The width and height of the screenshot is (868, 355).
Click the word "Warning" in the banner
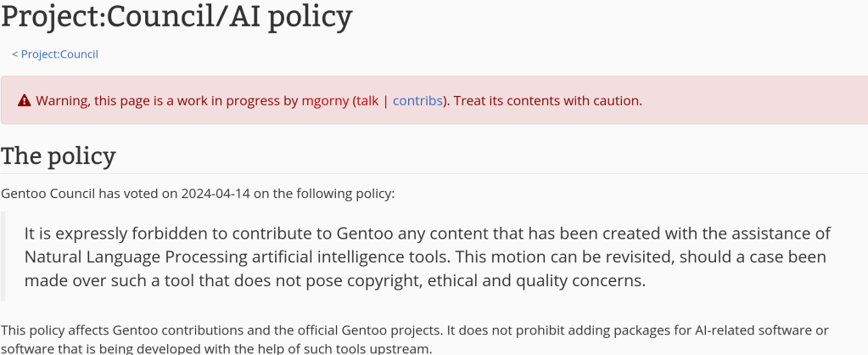(62, 101)
